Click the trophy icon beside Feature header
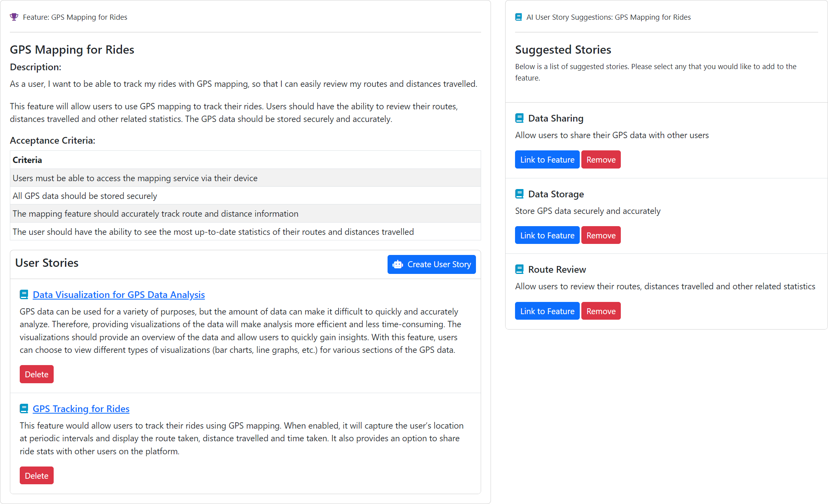Image resolution: width=828 pixels, height=504 pixels. (14, 17)
